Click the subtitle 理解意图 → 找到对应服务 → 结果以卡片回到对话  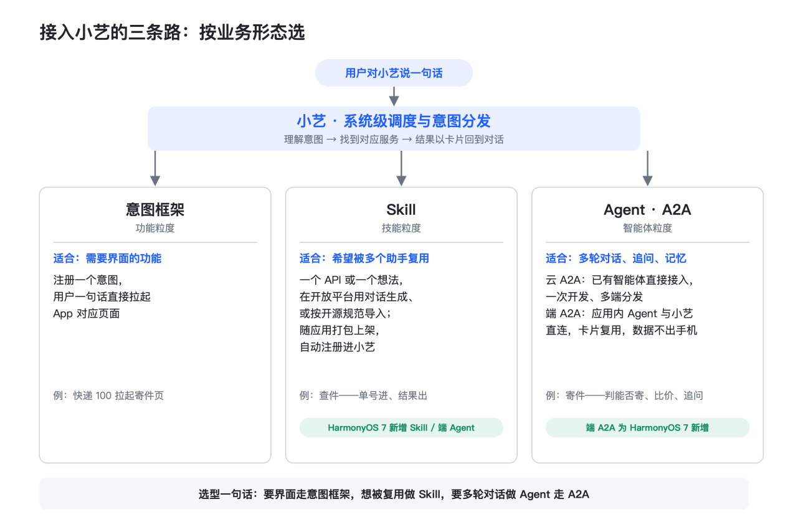click(x=394, y=140)
